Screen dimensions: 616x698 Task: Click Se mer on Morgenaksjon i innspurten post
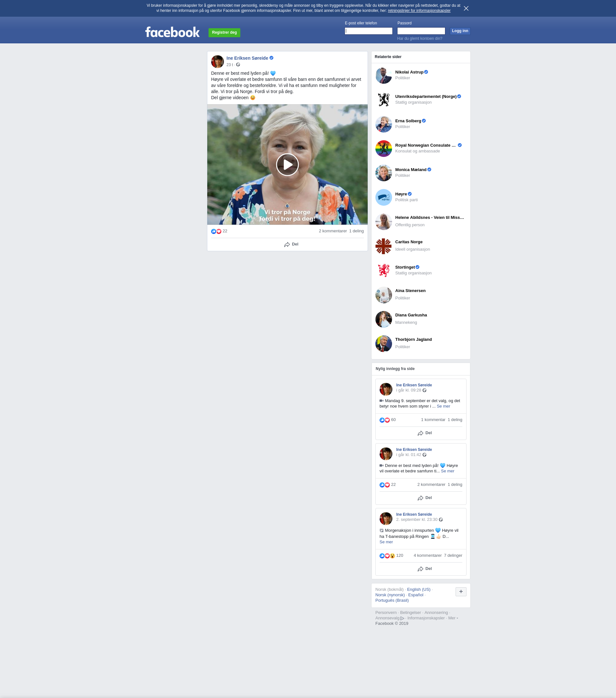tap(386, 542)
